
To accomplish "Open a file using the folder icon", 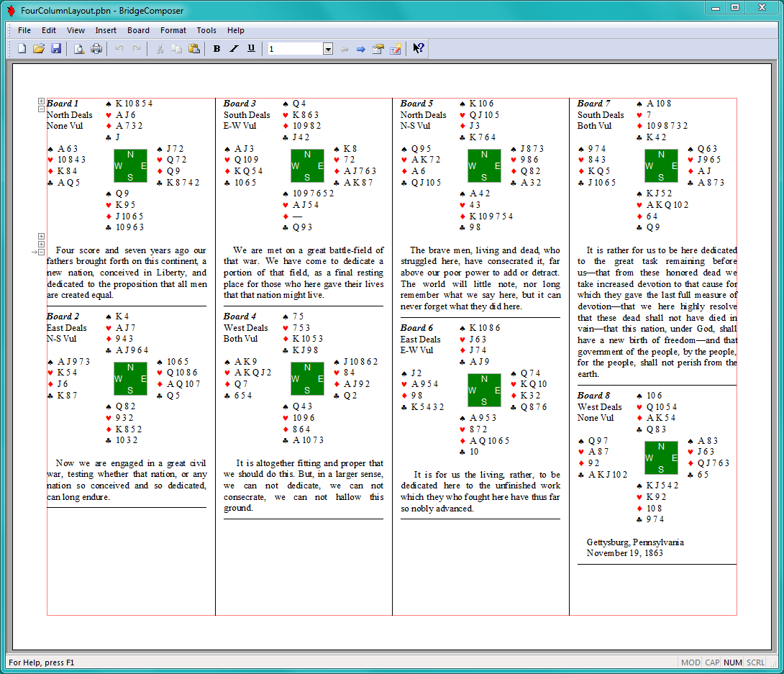I will point(39,49).
